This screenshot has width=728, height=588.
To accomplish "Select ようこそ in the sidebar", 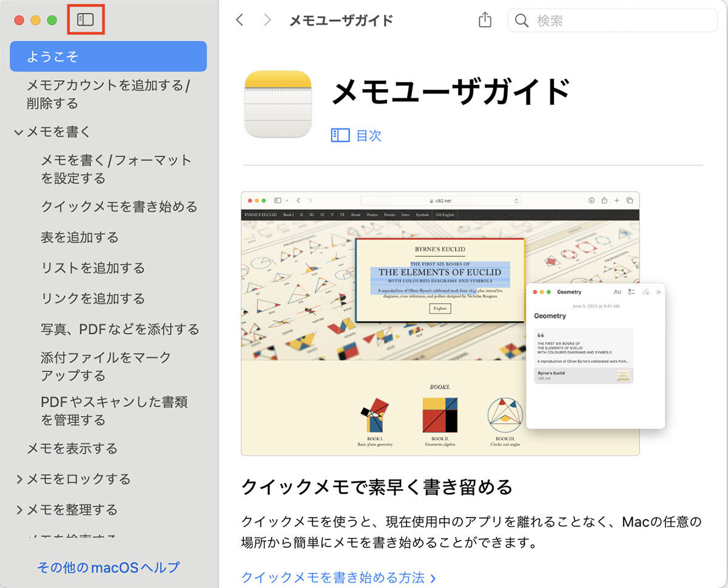I will click(109, 56).
